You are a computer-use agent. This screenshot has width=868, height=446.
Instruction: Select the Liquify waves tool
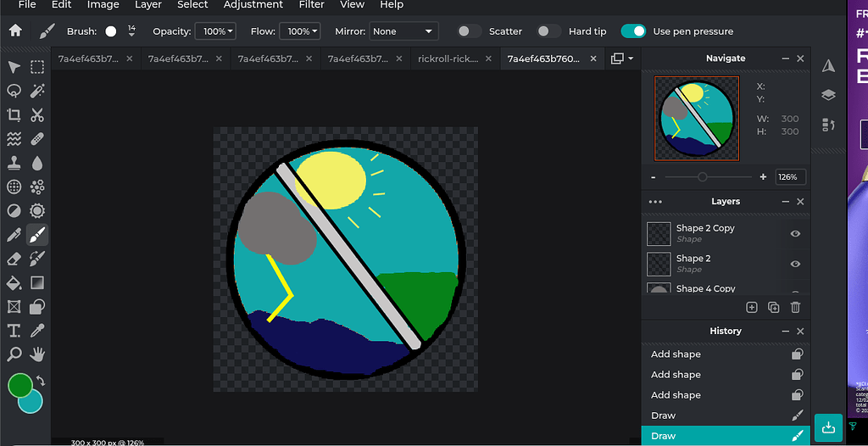pos(14,139)
